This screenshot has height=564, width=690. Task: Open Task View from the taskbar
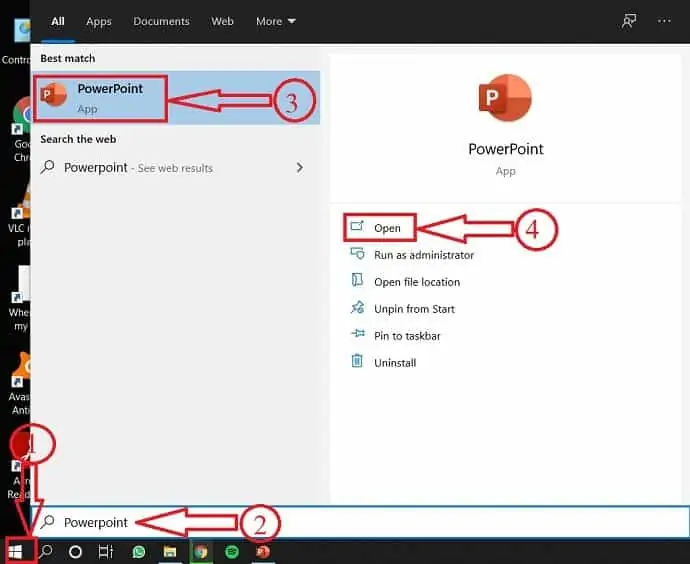point(106,551)
